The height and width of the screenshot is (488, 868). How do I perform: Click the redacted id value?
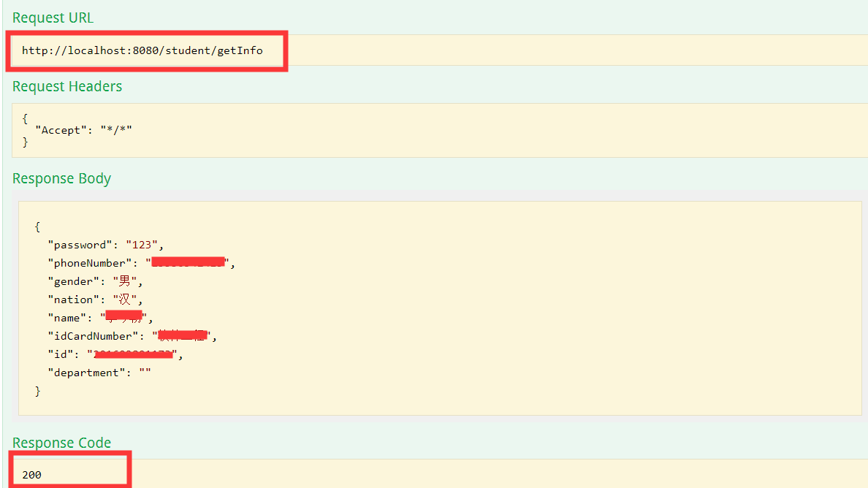pos(132,354)
